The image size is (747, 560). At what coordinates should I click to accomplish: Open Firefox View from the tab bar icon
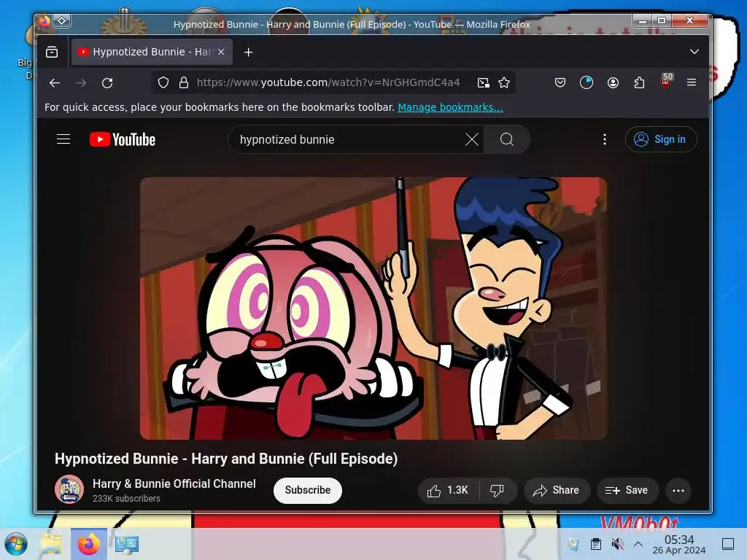(x=52, y=52)
